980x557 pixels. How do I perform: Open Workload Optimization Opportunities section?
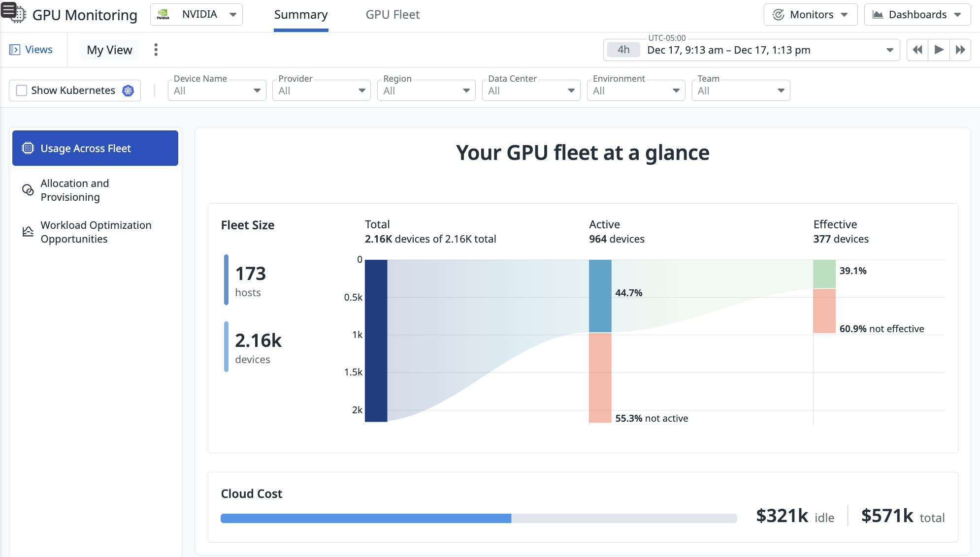(95, 232)
